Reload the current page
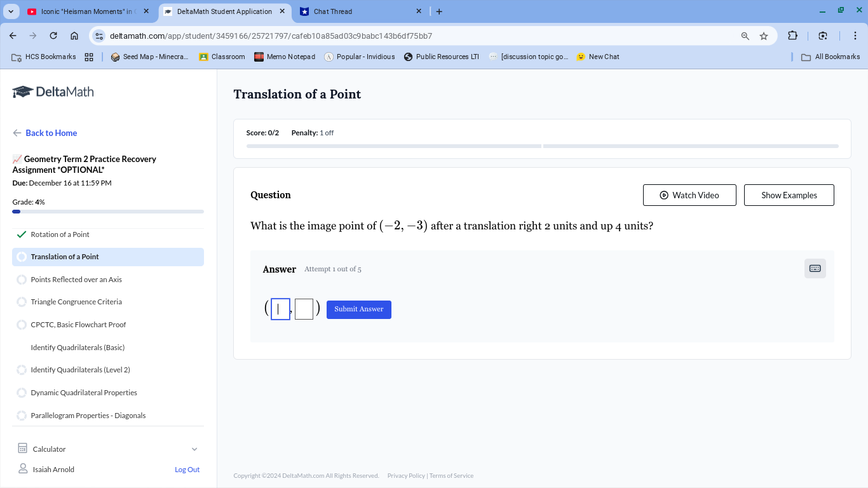868x488 pixels. pyautogui.click(x=53, y=36)
